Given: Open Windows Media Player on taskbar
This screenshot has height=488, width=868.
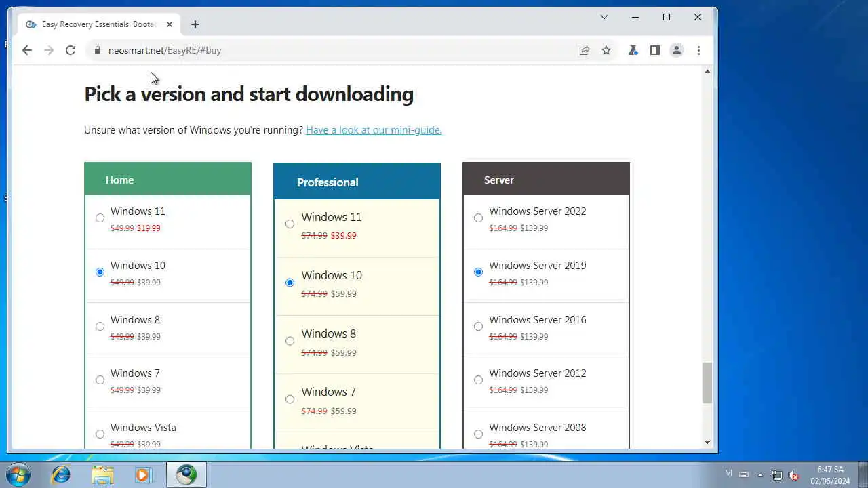Looking at the screenshot, I should (x=143, y=474).
